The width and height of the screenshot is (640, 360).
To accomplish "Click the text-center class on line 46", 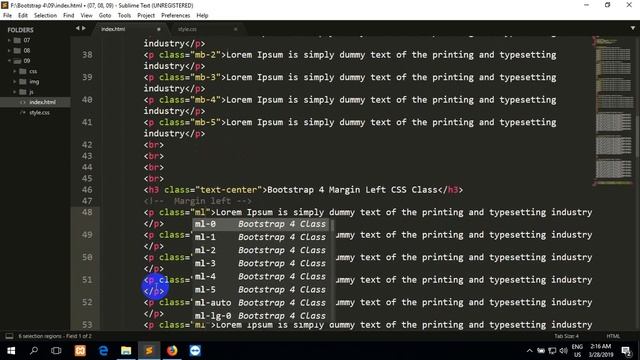I will tap(229, 190).
